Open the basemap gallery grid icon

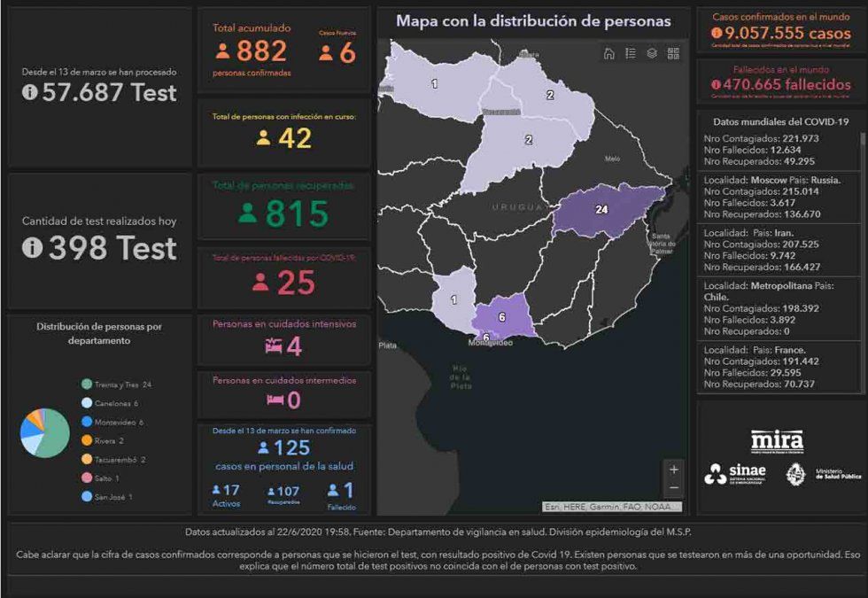pos(673,53)
